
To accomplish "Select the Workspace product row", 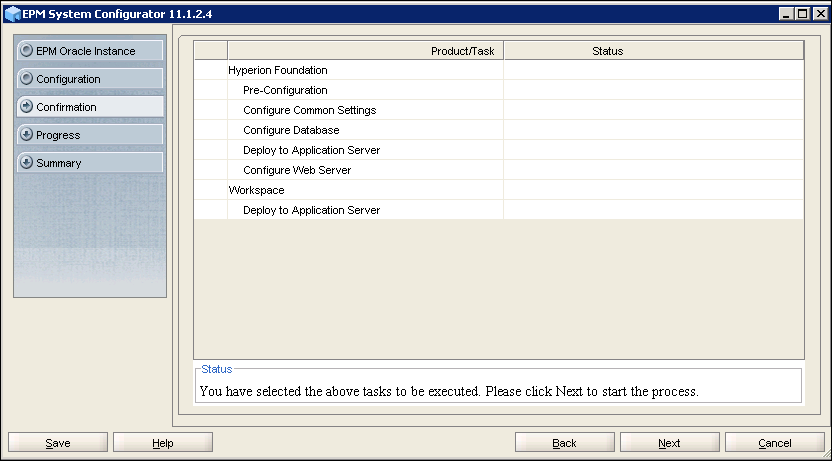I will tap(499, 190).
